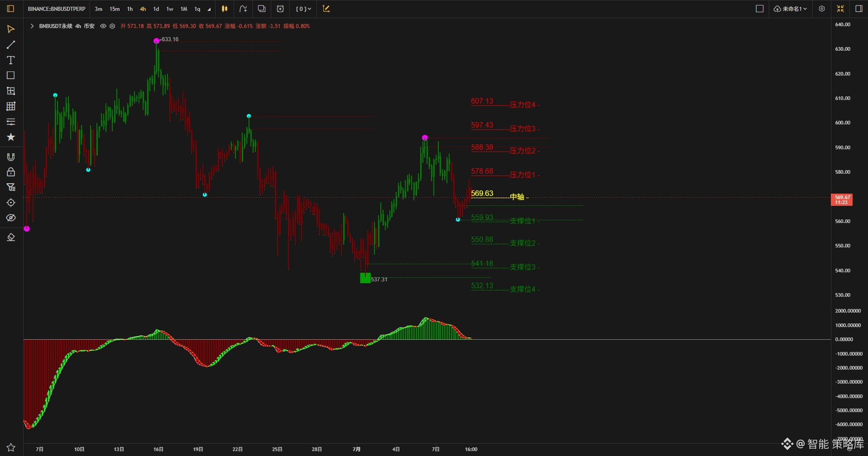868x456 pixels.
Task: Click the single-pane layout square icon
Action: coord(760,9)
